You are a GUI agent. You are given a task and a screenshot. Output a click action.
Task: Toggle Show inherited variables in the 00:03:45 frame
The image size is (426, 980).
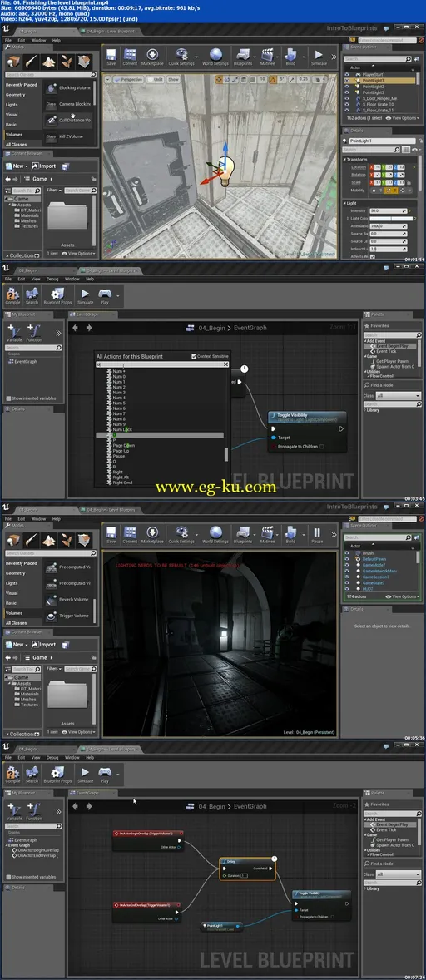[8, 398]
